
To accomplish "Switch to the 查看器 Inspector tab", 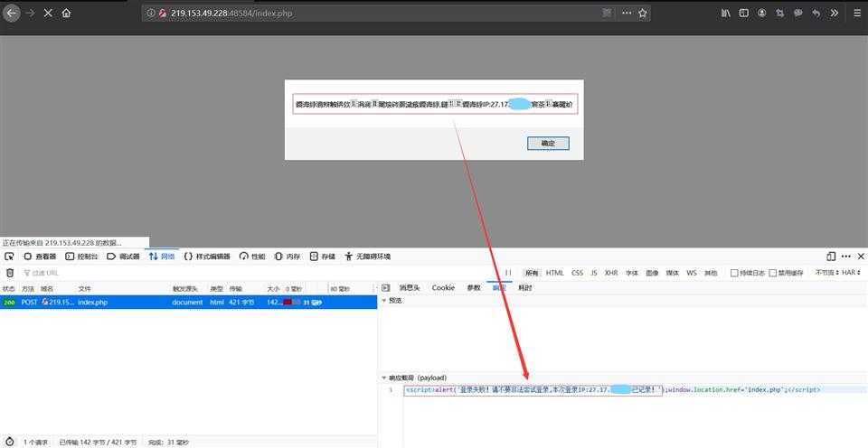I will pyautogui.click(x=40, y=257).
